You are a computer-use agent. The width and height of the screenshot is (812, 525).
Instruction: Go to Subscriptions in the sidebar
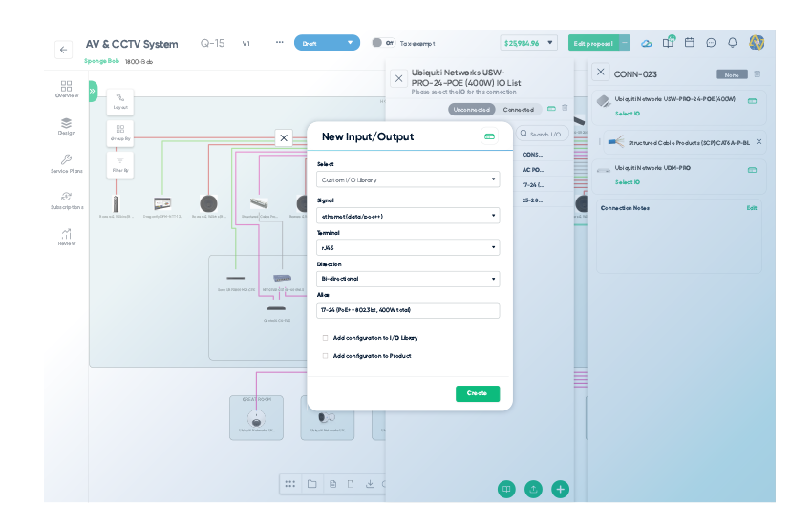pyautogui.click(x=66, y=199)
